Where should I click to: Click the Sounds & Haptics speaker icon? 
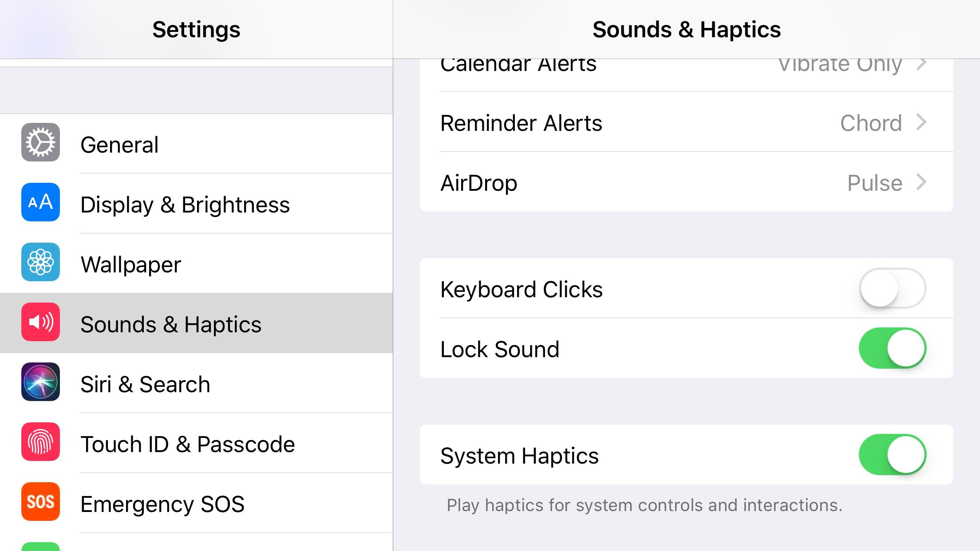(40, 322)
